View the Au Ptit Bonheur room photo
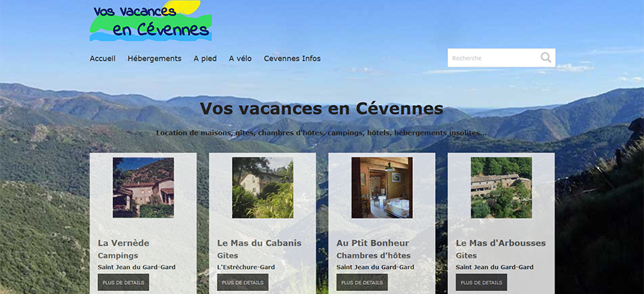The width and height of the screenshot is (644, 294). tap(382, 187)
